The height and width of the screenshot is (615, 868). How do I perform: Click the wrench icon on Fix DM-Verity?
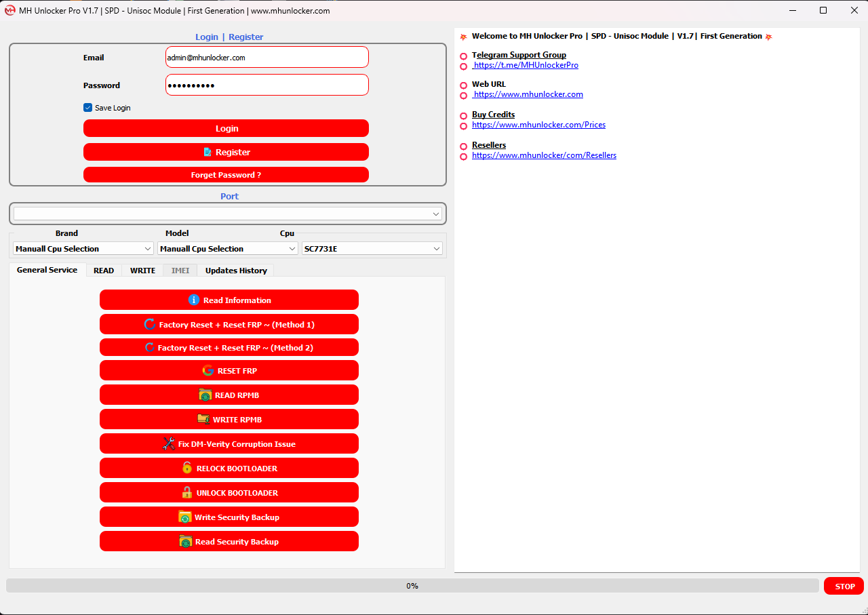pos(169,443)
